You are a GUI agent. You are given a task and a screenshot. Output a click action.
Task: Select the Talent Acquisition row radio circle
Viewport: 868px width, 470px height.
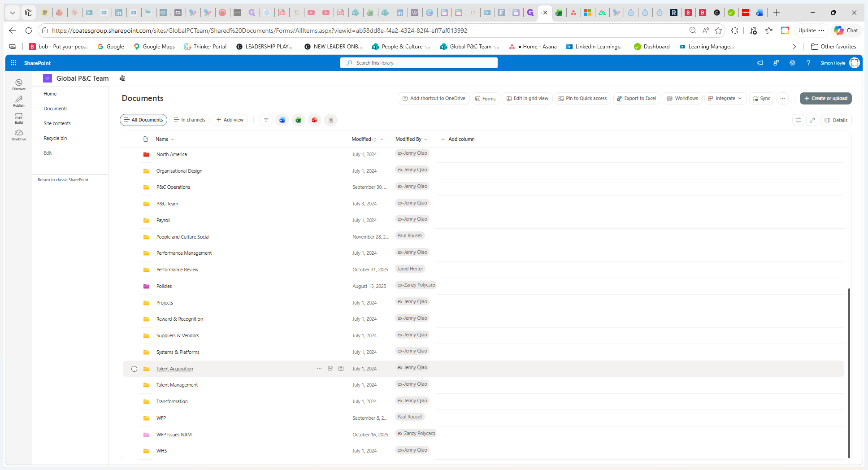pos(134,369)
